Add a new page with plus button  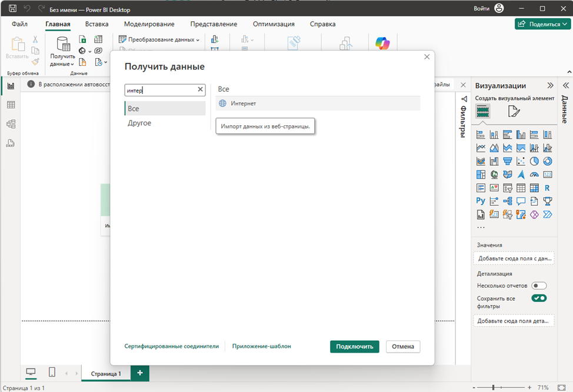coord(139,373)
